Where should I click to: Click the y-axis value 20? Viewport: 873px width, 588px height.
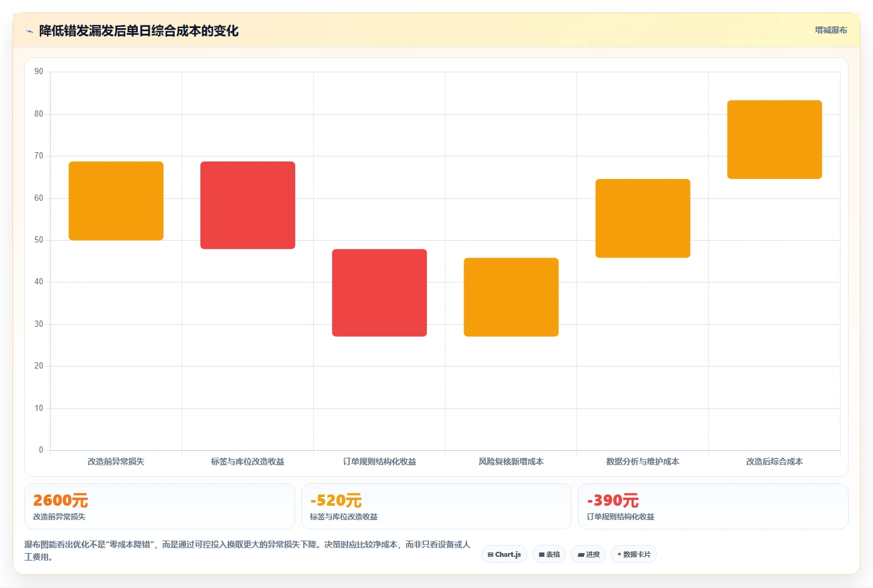pos(39,366)
